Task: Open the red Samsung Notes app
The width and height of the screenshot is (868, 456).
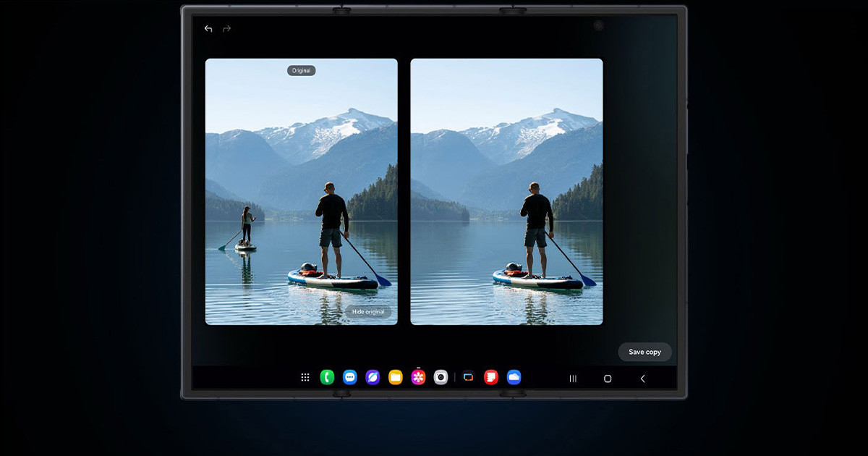Action: (491, 377)
